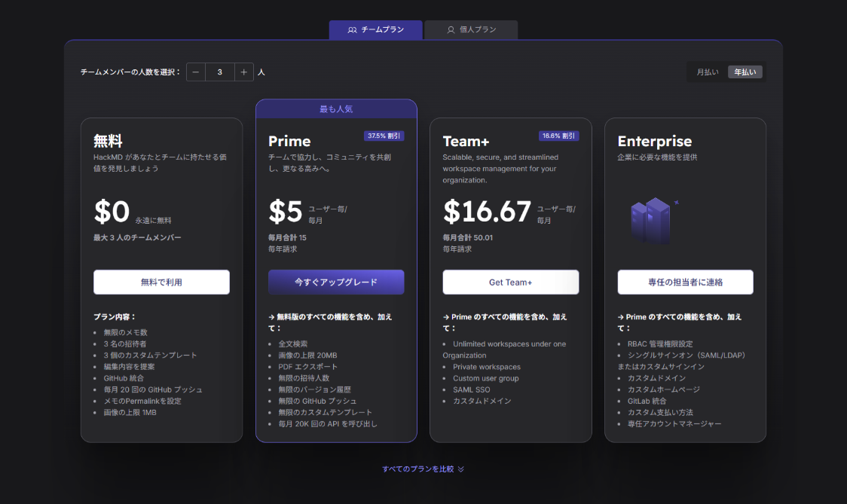
Task: Open the チームプラン tab
Action: (x=375, y=30)
